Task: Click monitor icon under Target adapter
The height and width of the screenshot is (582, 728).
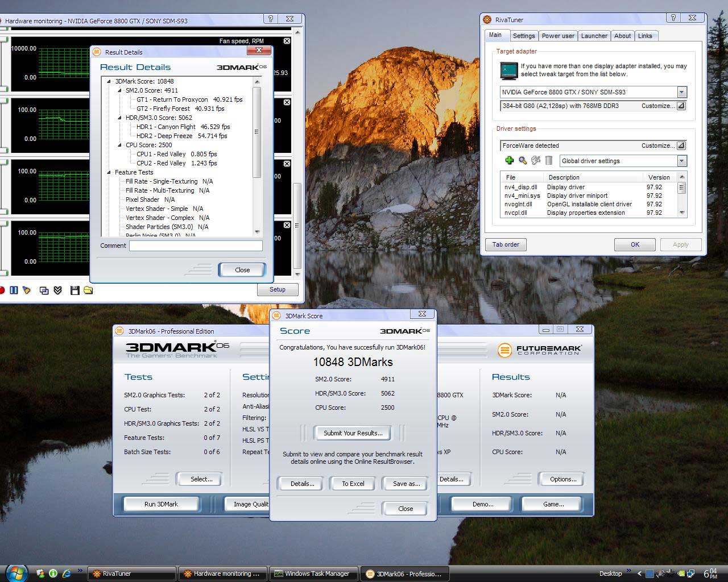Action: click(508, 70)
